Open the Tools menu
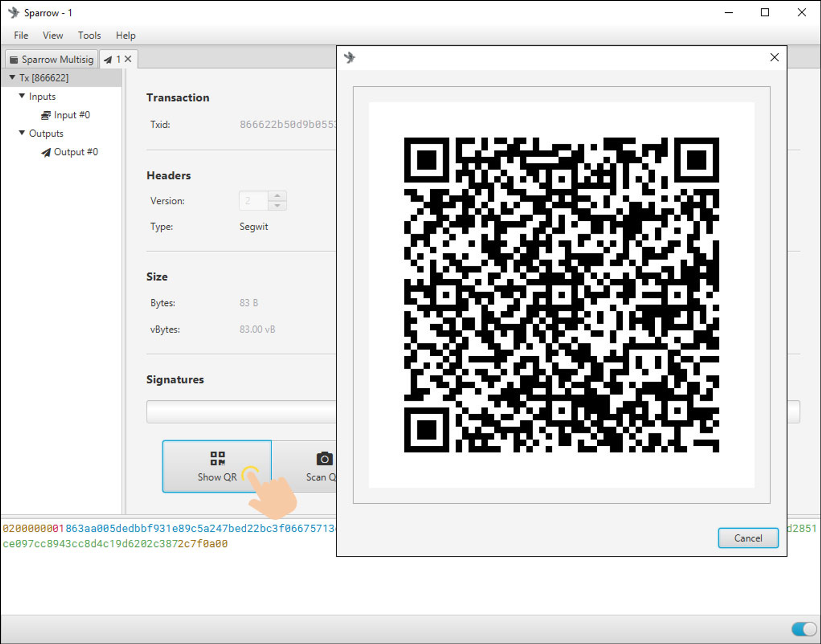The width and height of the screenshot is (821, 644). tap(89, 36)
